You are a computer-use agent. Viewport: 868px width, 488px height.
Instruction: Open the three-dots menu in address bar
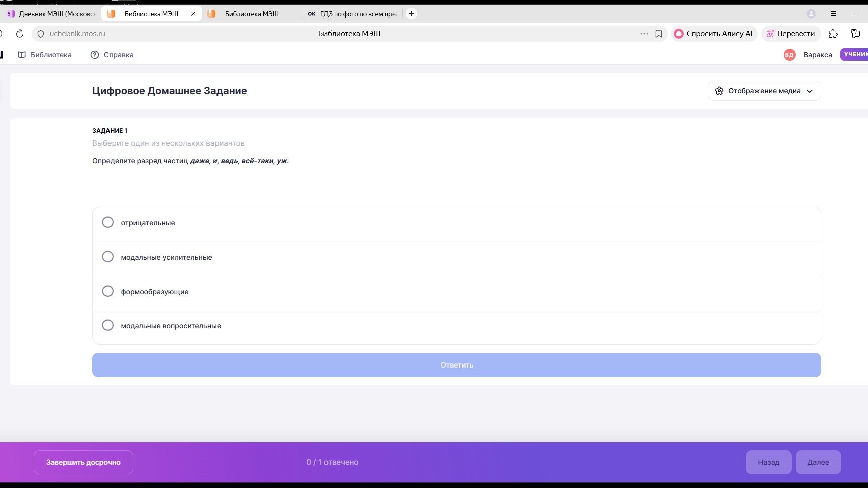pos(644,34)
